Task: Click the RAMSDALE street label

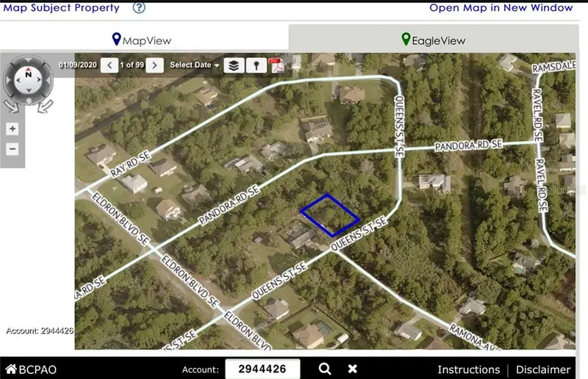Action: (554, 67)
